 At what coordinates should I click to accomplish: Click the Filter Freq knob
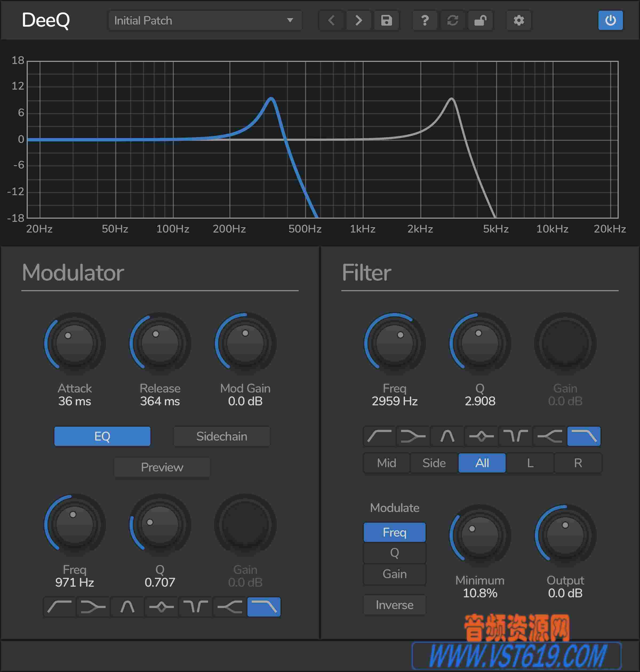pos(395,343)
